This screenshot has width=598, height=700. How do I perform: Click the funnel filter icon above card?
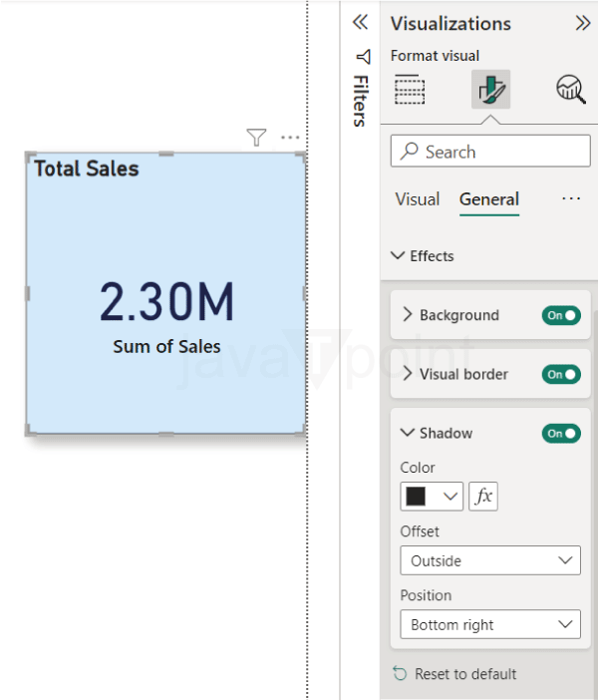[256, 137]
